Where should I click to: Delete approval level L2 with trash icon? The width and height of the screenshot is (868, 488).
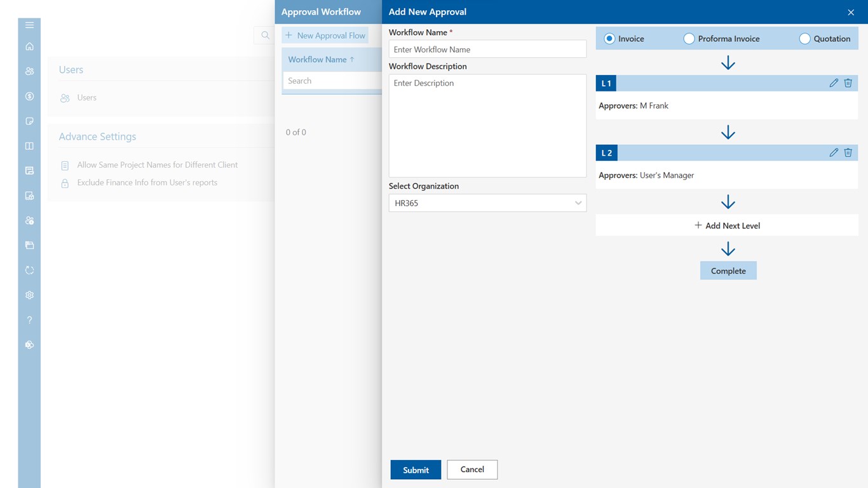point(848,152)
